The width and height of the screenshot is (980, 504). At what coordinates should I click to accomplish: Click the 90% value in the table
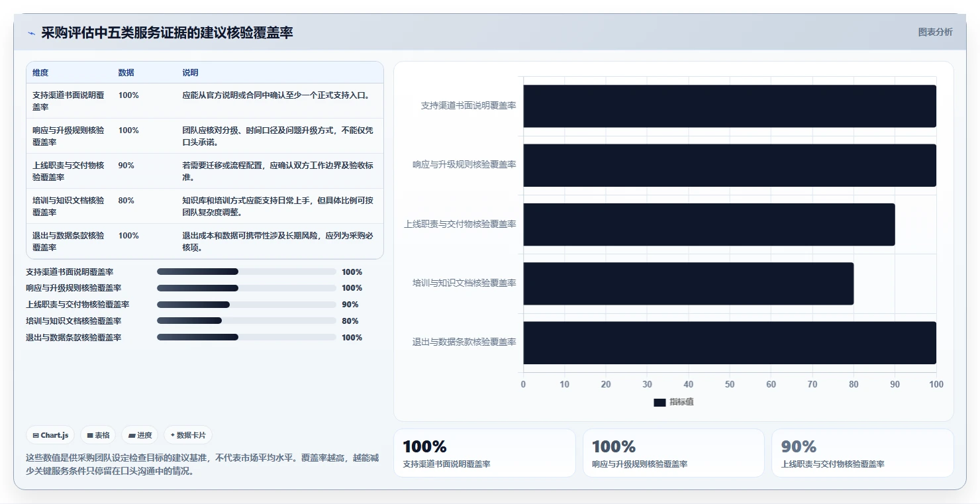click(x=126, y=166)
